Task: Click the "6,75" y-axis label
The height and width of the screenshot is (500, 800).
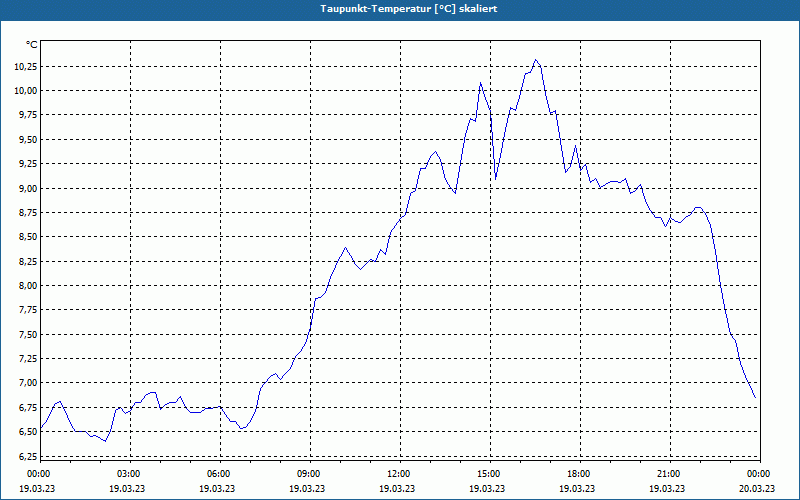Action: [29, 407]
